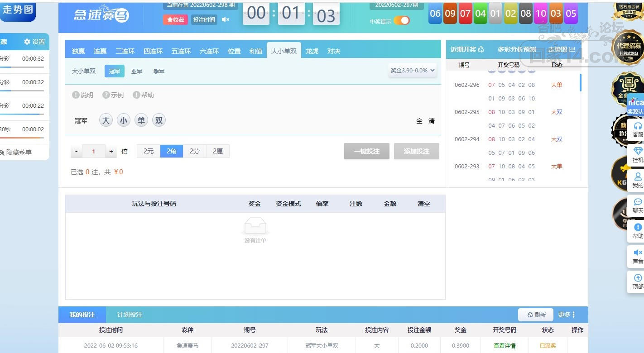Toggle the 中奖提示 switch

[x=401, y=20]
